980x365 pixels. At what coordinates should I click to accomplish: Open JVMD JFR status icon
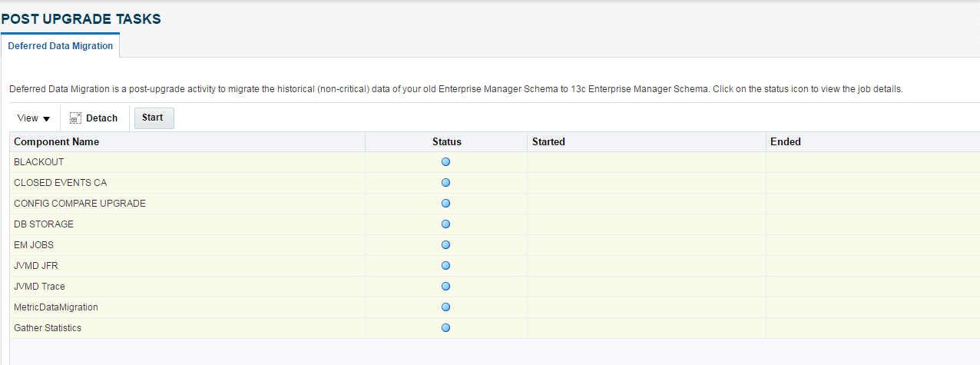(445, 266)
